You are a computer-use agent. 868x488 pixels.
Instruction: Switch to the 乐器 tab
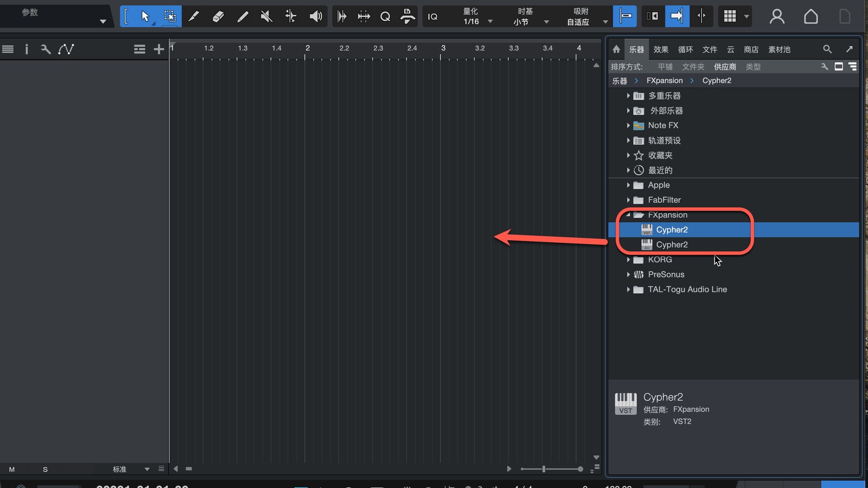(637, 49)
